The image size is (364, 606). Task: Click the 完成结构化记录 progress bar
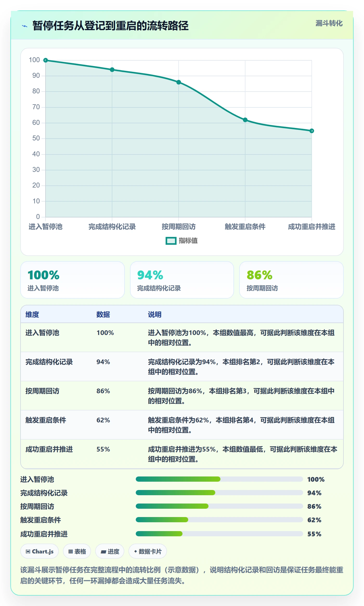[219, 493]
